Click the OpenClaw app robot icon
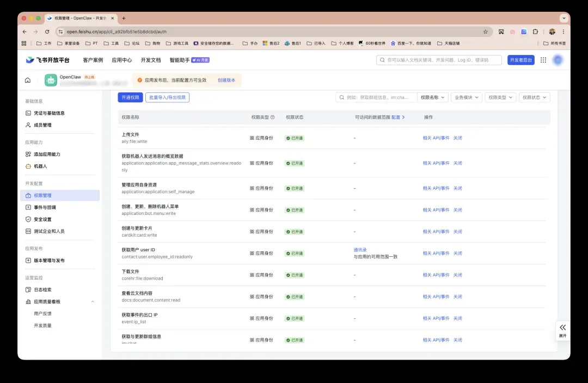 pyautogui.click(x=51, y=81)
